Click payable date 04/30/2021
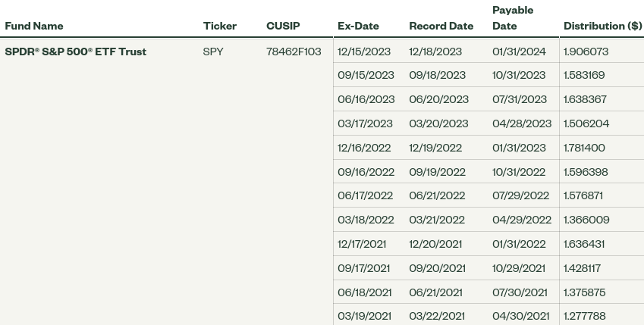This screenshot has height=325, width=644. tap(520, 316)
